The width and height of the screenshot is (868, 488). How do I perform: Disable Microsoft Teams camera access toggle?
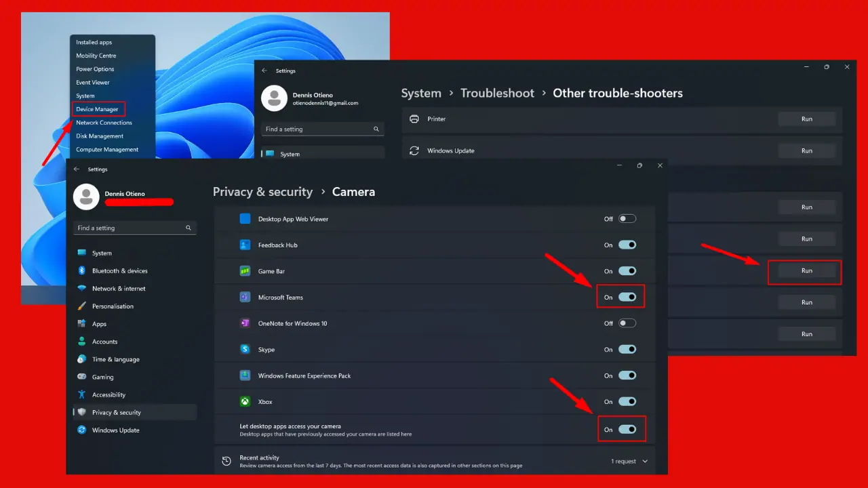627,297
